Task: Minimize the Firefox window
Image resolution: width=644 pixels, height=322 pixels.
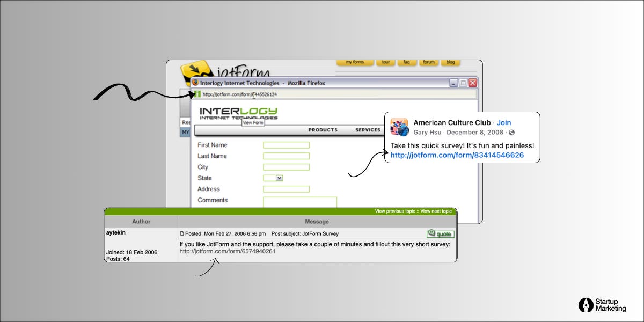Action: pyautogui.click(x=454, y=83)
